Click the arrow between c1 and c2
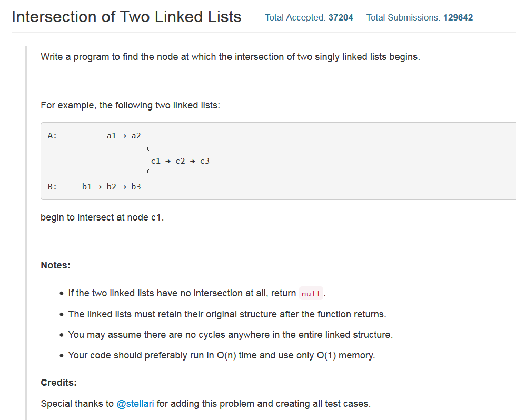 [168, 161]
